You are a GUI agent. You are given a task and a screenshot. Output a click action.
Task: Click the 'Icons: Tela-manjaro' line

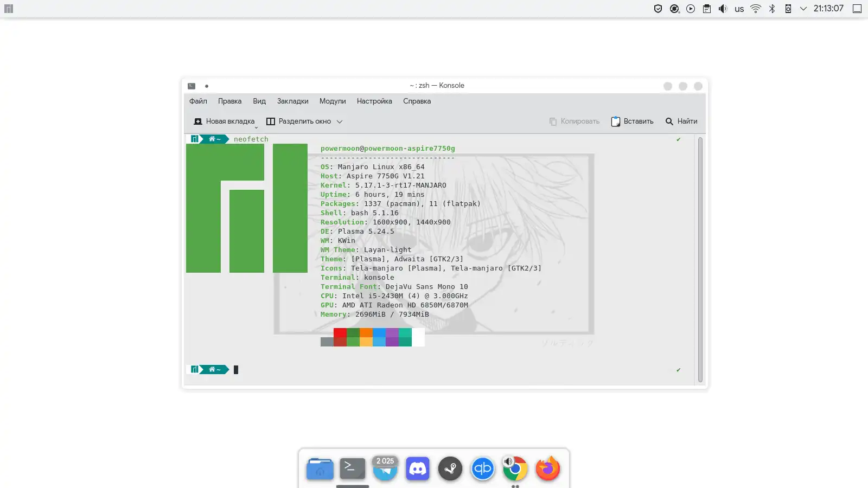click(x=431, y=268)
